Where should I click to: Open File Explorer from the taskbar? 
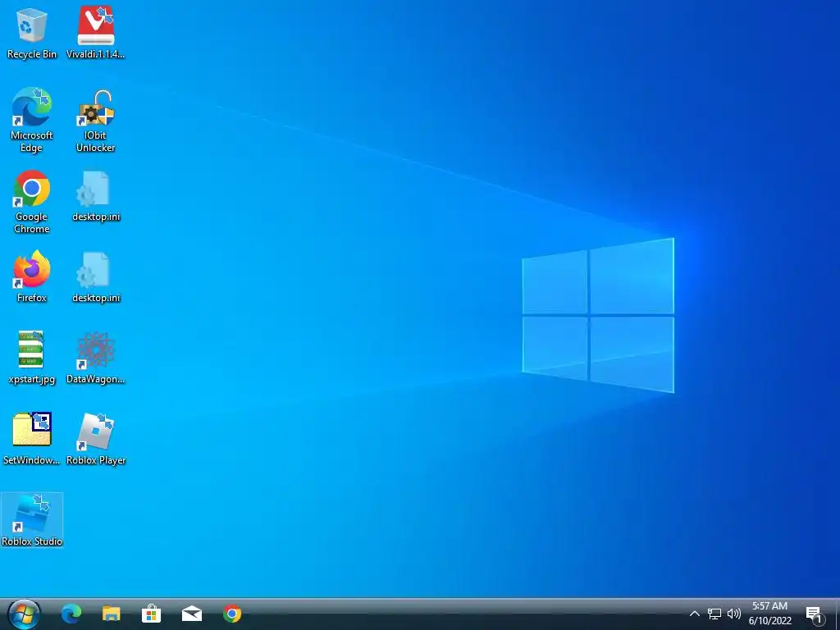(x=112, y=614)
